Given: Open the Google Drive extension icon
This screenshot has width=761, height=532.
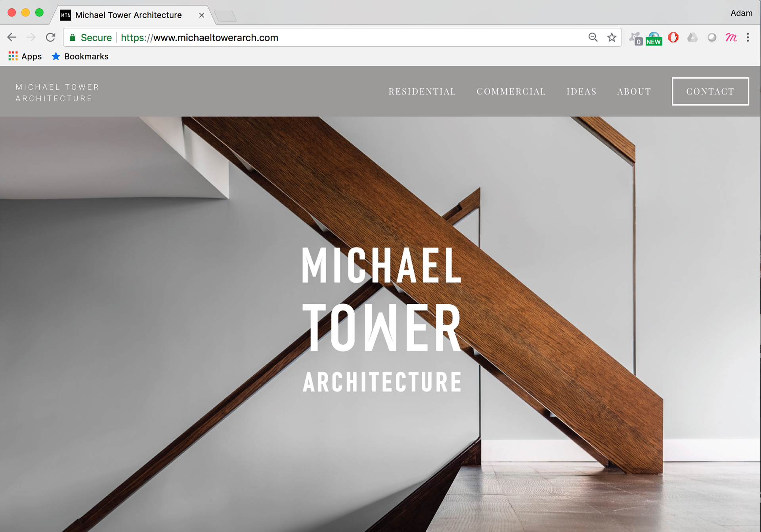Looking at the screenshot, I should pos(692,38).
